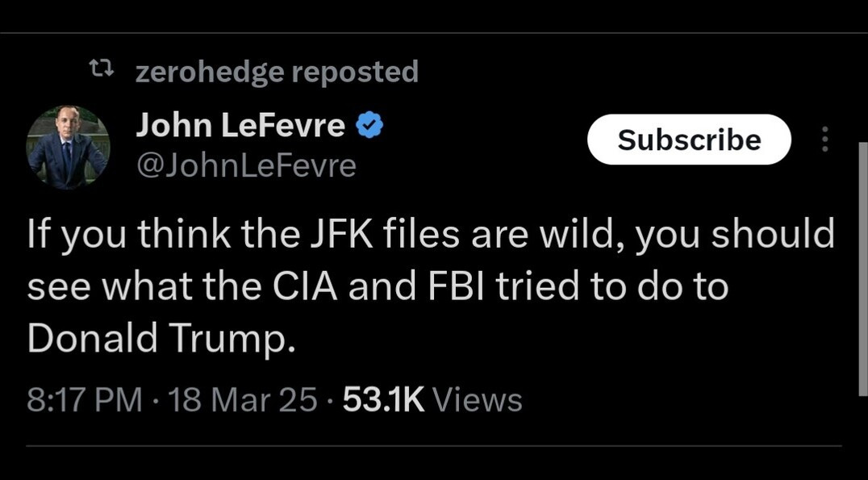Click the blue verified checkmark badge
Screen dimensions: 868x480
(369, 126)
